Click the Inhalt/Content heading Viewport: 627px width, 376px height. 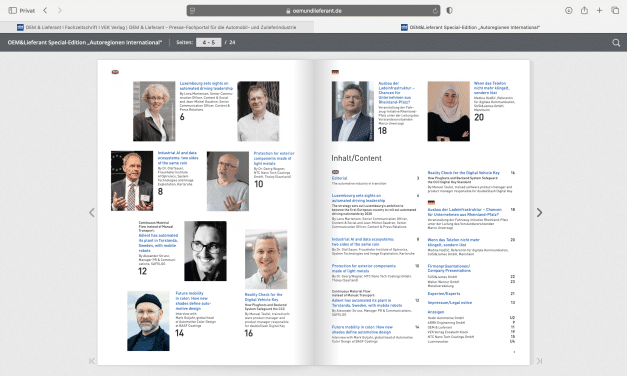(x=356, y=158)
